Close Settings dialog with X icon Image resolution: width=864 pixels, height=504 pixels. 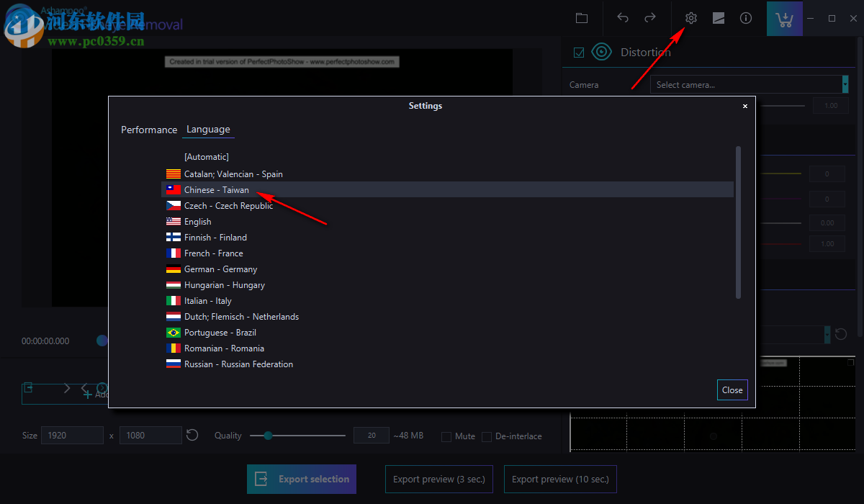(x=745, y=106)
